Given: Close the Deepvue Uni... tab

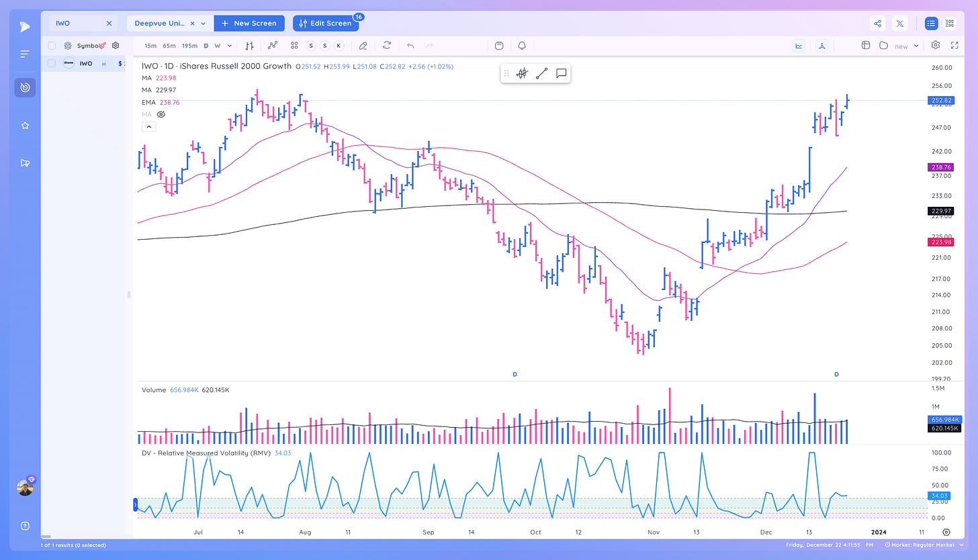Looking at the screenshot, I should 192,24.
